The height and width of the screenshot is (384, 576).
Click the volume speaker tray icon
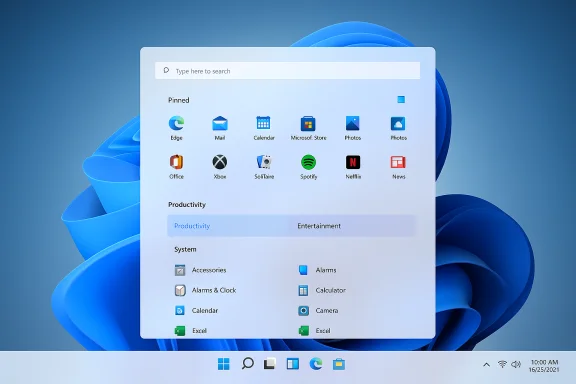point(516,364)
